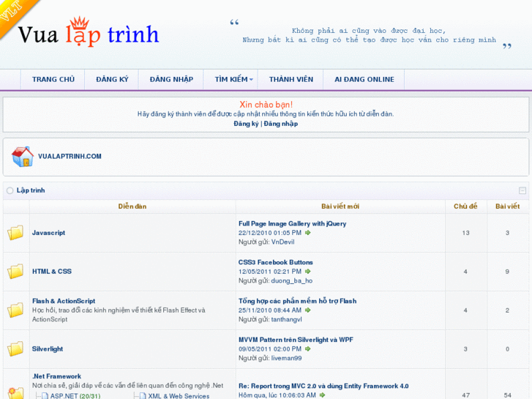Image resolution: width=532 pixels, height=399 pixels.
Task: Click the Vua lập trình site logo
Action: [x=89, y=33]
